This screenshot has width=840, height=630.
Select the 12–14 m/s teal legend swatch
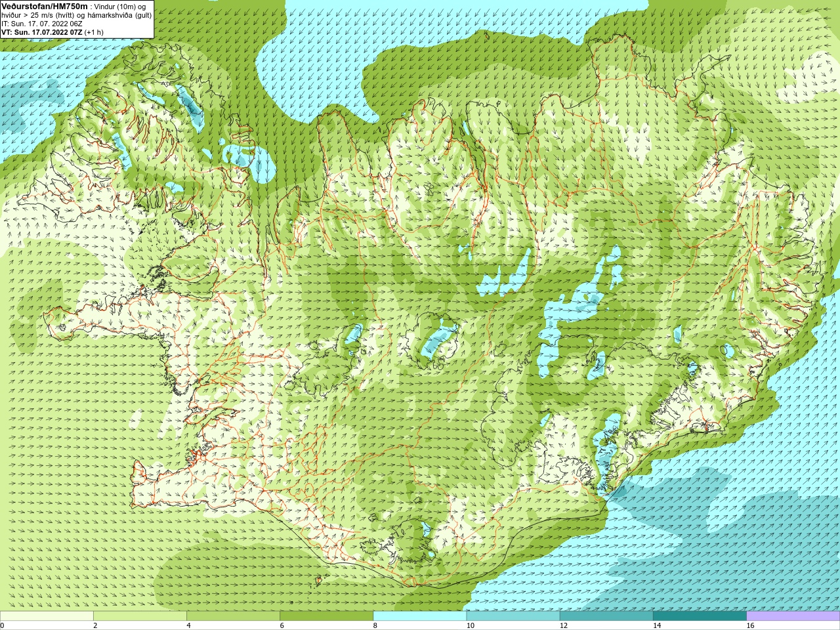(x=606, y=616)
